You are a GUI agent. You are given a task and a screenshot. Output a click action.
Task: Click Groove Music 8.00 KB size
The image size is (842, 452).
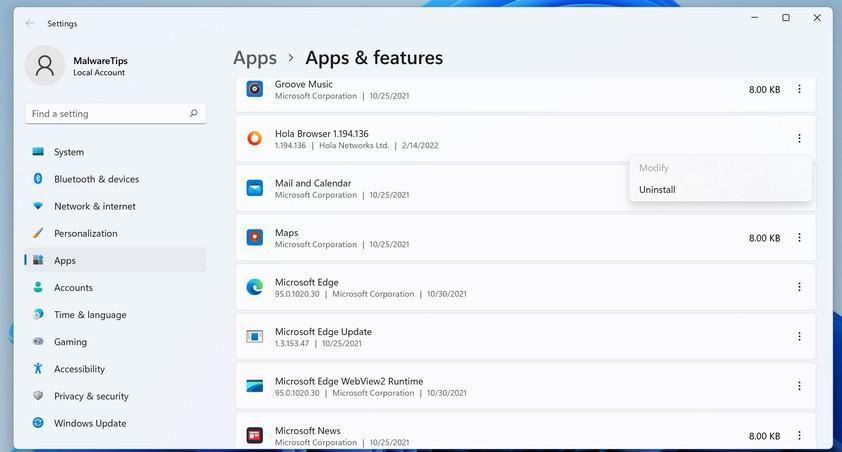pos(764,90)
